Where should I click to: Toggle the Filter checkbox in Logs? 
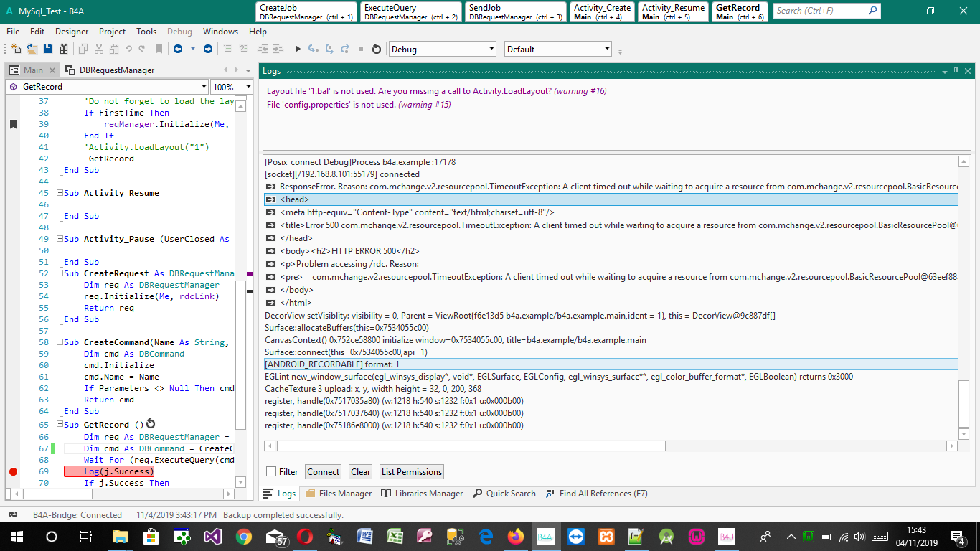click(271, 471)
